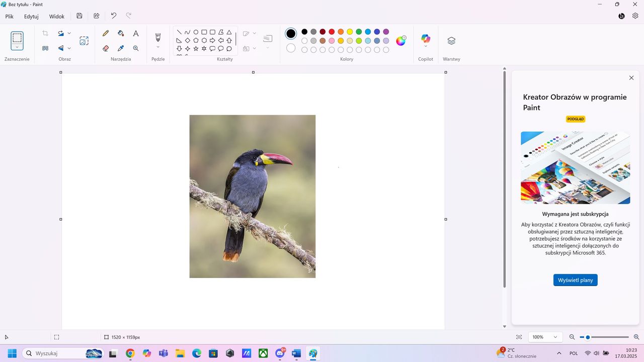Open the Widok menu

click(56, 16)
